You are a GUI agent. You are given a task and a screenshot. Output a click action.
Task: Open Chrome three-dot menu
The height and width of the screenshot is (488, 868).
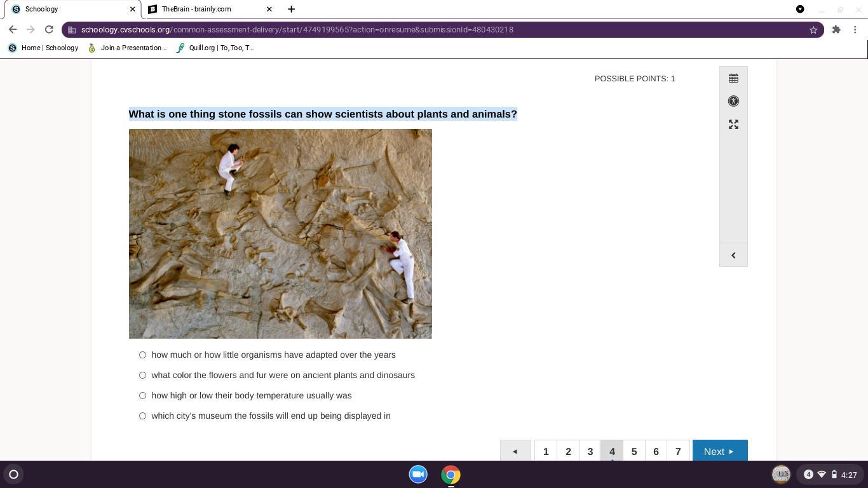click(x=855, y=30)
